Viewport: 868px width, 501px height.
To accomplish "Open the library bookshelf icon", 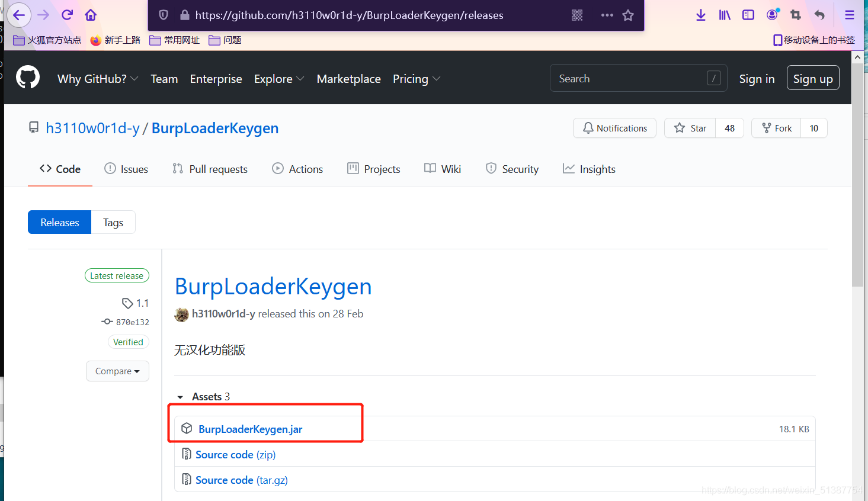I will (725, 15).
